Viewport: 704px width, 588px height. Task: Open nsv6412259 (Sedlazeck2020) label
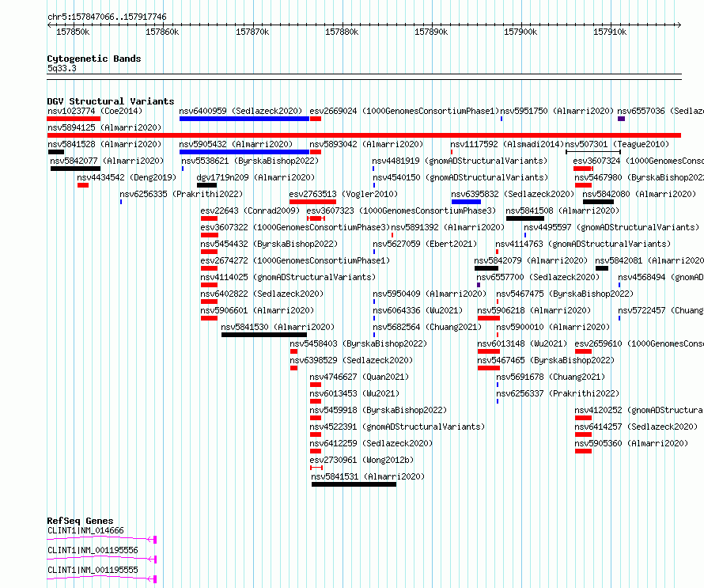(x=371, y=443)
